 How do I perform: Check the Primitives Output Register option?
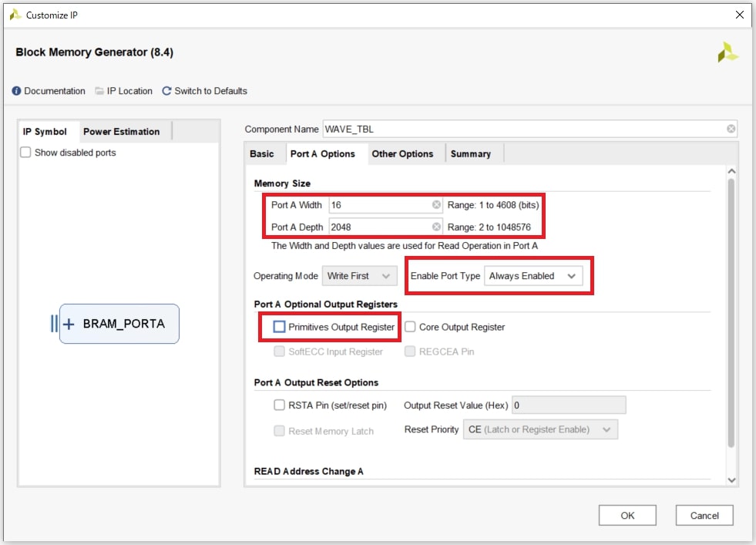(x=279, y=327)
